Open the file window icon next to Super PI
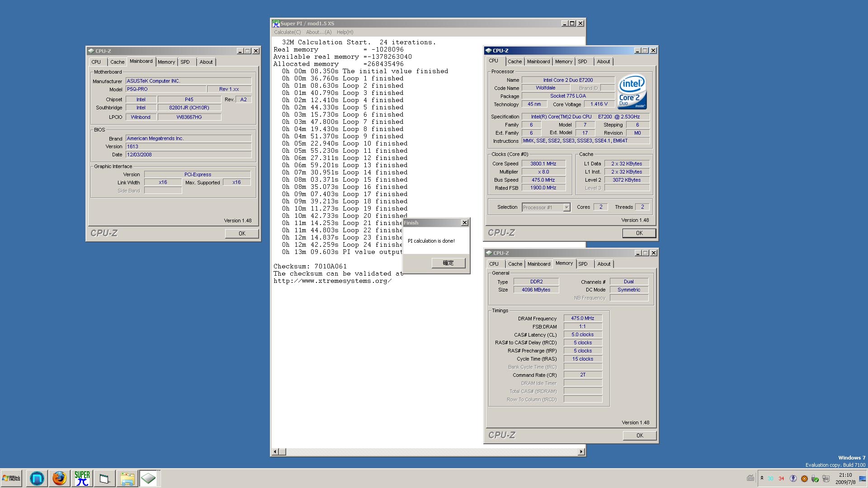Image resolution: width=868 pixels, height=488 pixels. click(x=104, y=478)
